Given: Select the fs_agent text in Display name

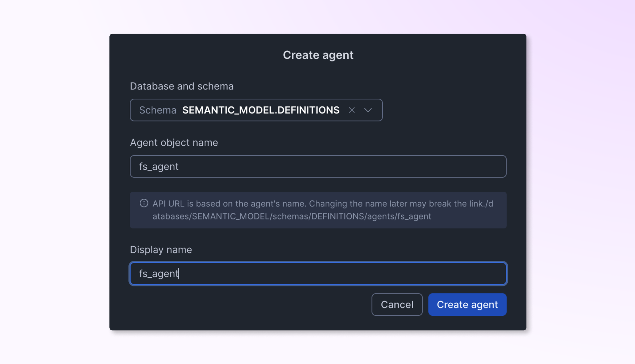Looking at the screenshot, I should coord(159,273).
